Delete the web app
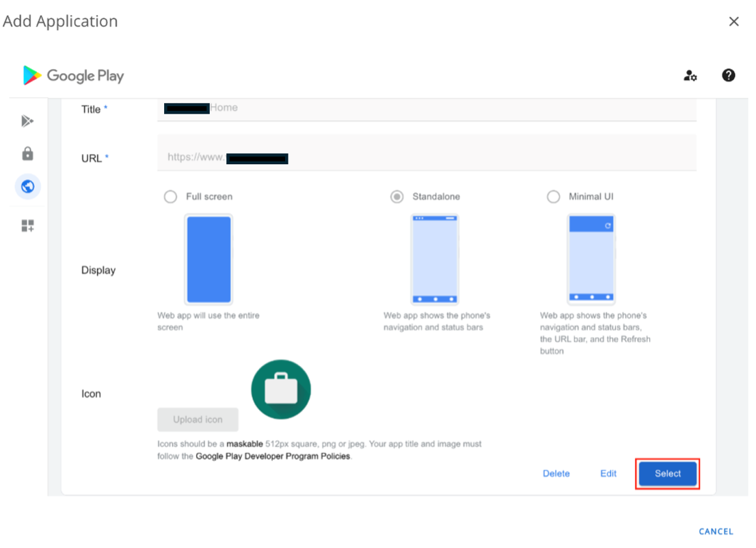756x548 pixels. pos(556,473)
